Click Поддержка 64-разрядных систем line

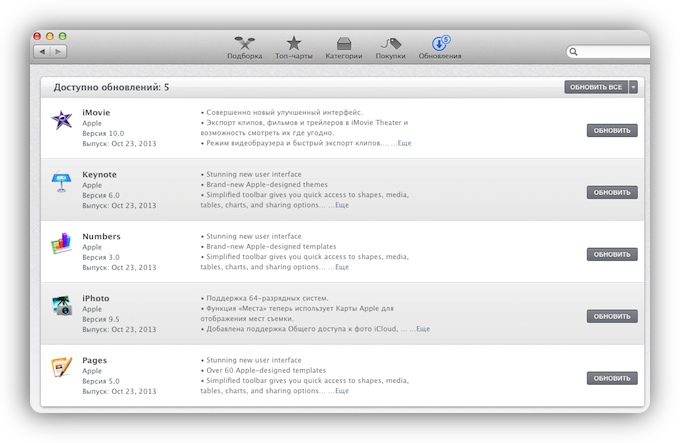click(x=267, y=299)
